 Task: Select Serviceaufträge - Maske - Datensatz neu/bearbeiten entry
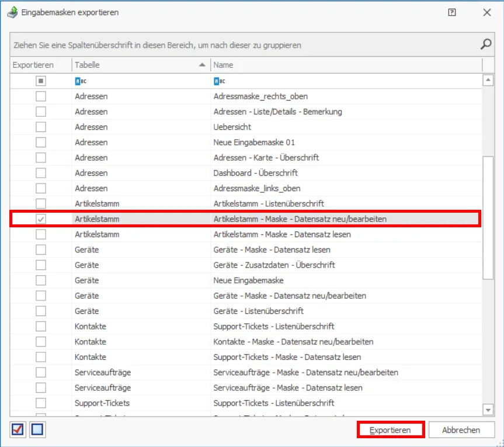click(x=305, y=372)
